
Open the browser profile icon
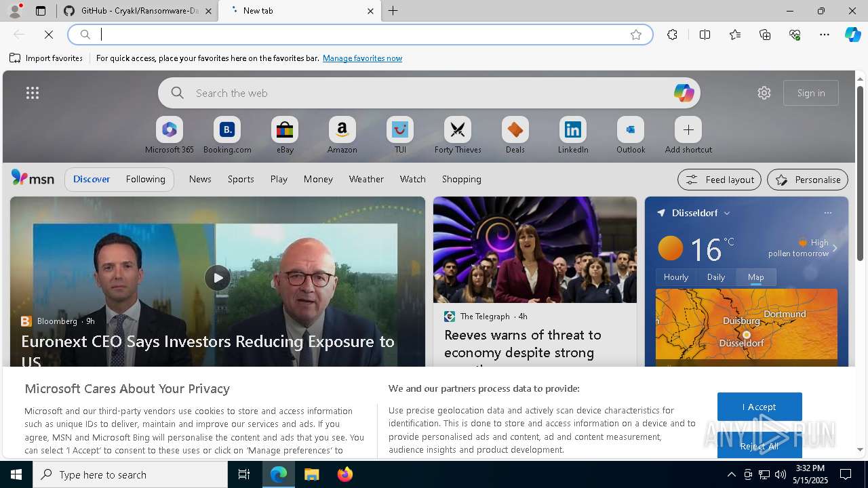[14, 11]
